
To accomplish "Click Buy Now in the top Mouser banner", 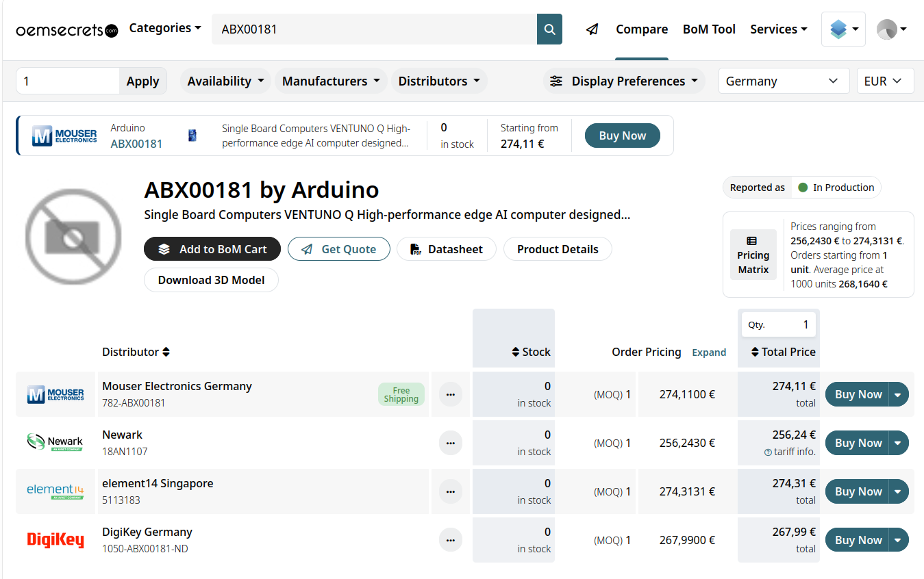I will point(623,136).
